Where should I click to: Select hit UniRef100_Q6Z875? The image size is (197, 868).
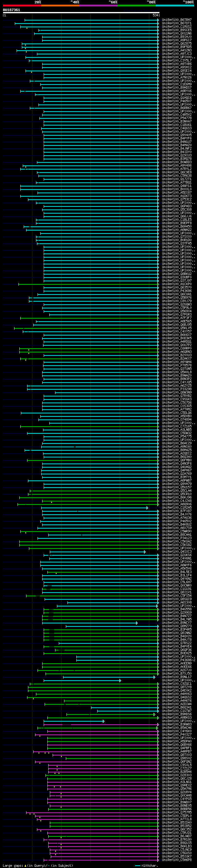tap(177, 43)
